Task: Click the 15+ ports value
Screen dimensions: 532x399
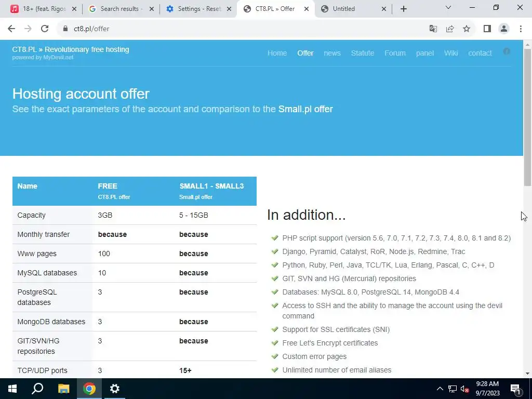Action: [x=185, y=370]
